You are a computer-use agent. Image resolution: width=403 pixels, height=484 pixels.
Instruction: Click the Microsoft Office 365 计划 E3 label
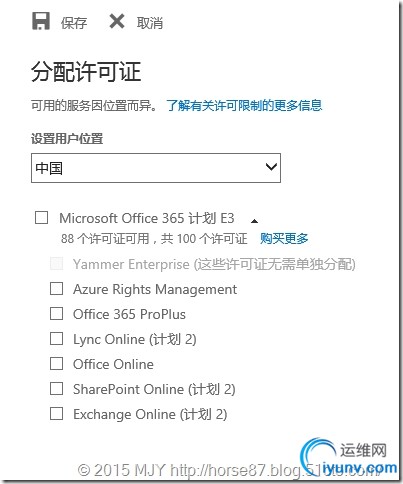click(x=147, y=218)
